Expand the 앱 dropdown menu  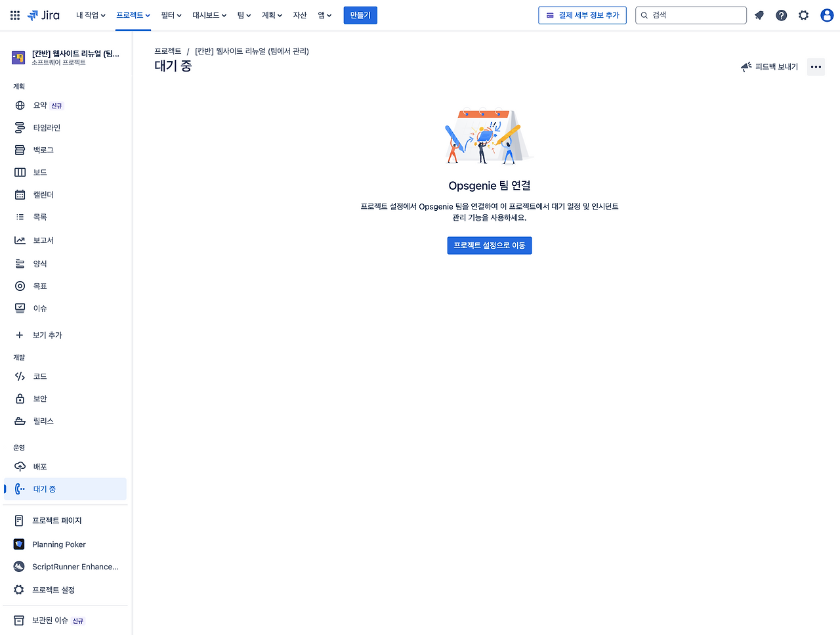[x=325, y=15]
